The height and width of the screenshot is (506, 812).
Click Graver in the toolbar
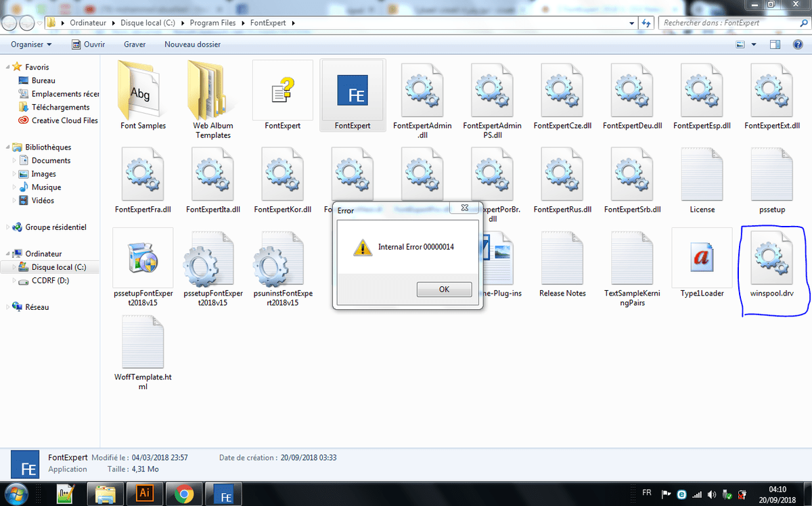(x=135, y=44)
